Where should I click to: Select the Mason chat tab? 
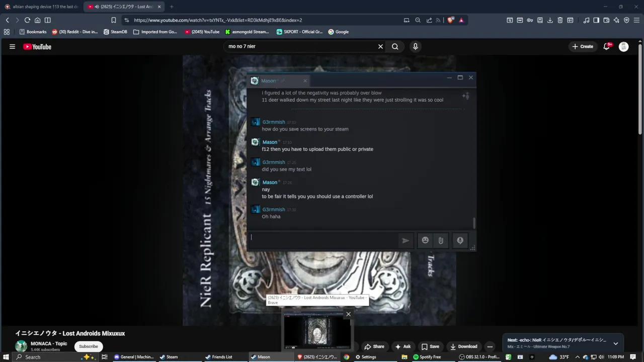pyautogui.click(x=278, y=80)
